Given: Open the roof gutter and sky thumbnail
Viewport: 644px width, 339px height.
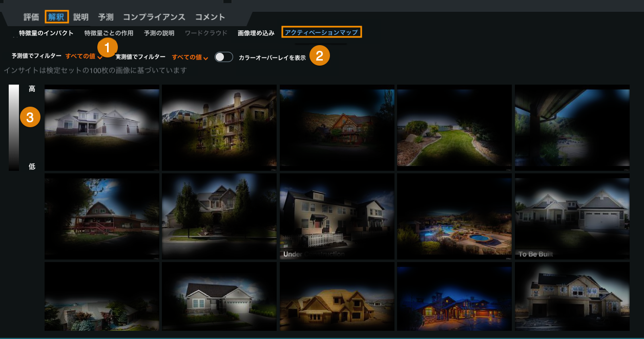Looking at the screenshot, I should [572, 128].
